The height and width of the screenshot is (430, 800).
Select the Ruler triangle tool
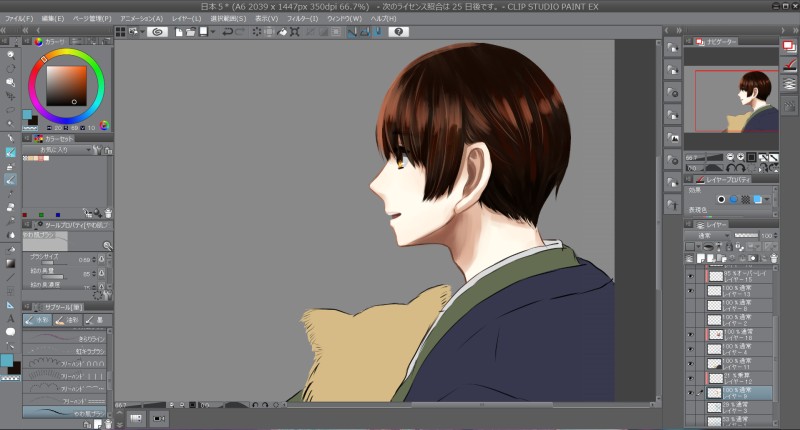[x=10, y=305]
